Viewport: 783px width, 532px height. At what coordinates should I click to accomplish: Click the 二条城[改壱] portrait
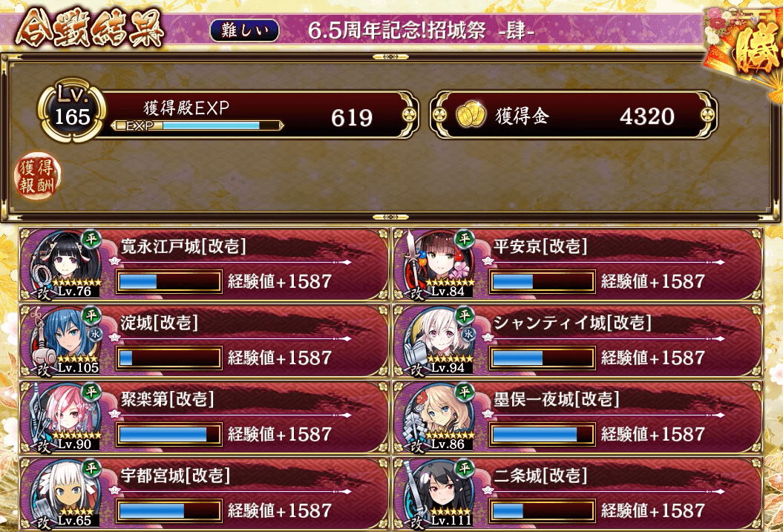439,493
